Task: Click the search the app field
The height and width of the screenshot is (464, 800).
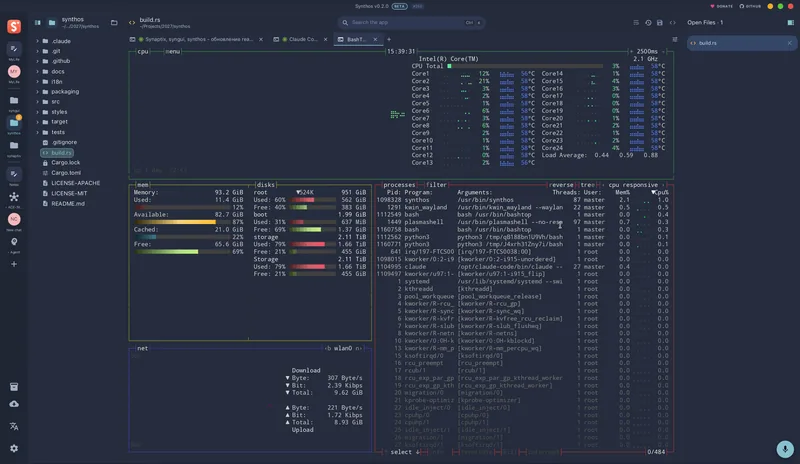Action: [x=411, y=22]
